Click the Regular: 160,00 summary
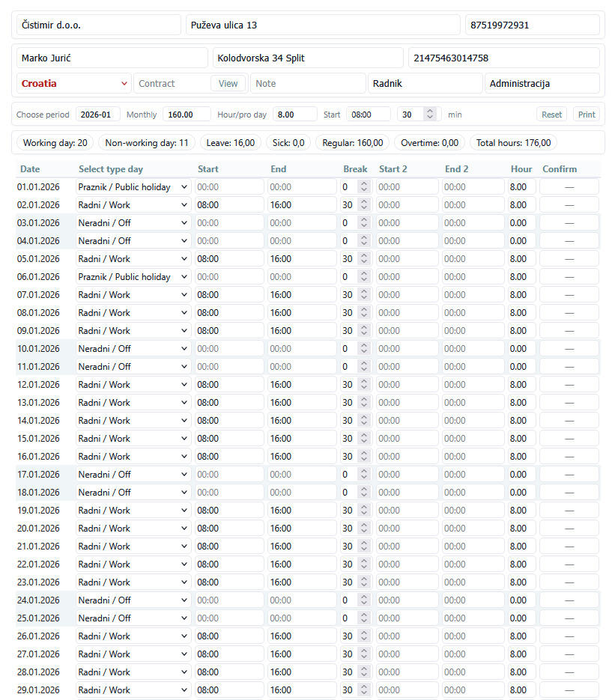The width and height of the screenshot is (615, 700). pos(352,143)
